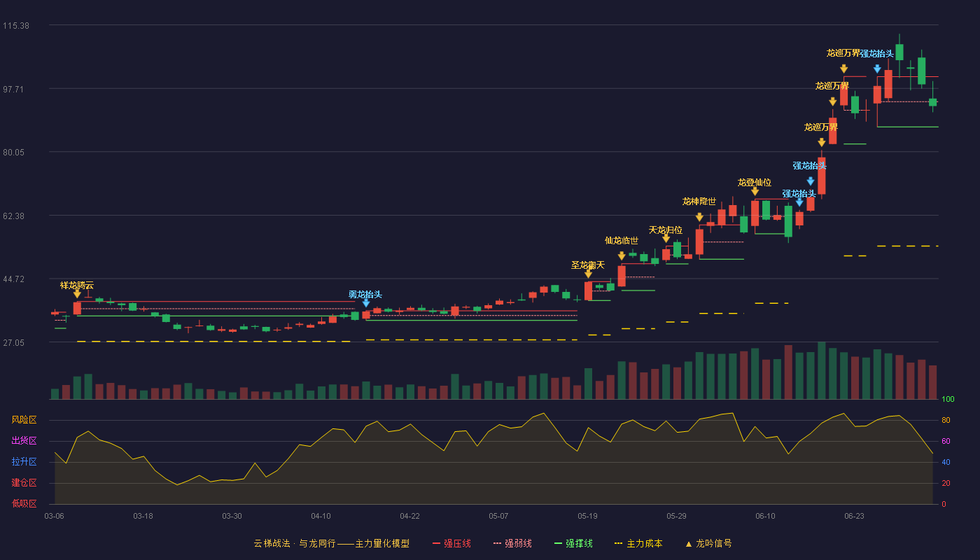
Task: Click the 仙龙临世 signal arrow marker
Action: [x=622, y=256]
